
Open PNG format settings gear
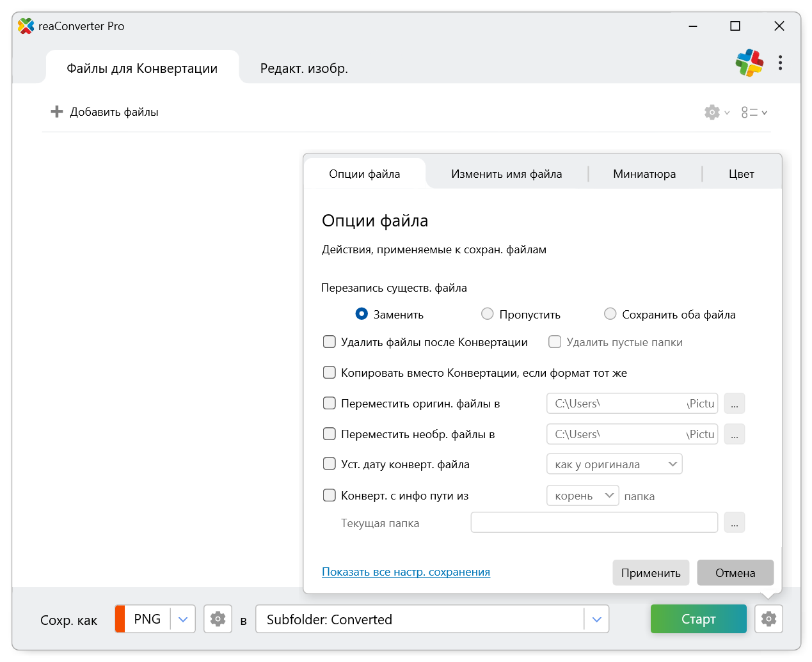click(218, 619)
